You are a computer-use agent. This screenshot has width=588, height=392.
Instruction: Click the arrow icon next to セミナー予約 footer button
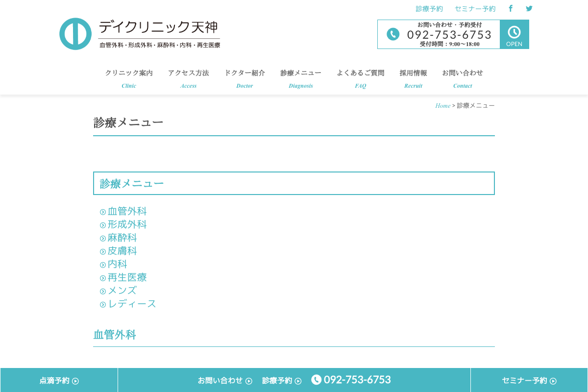(x=554, y=380)
